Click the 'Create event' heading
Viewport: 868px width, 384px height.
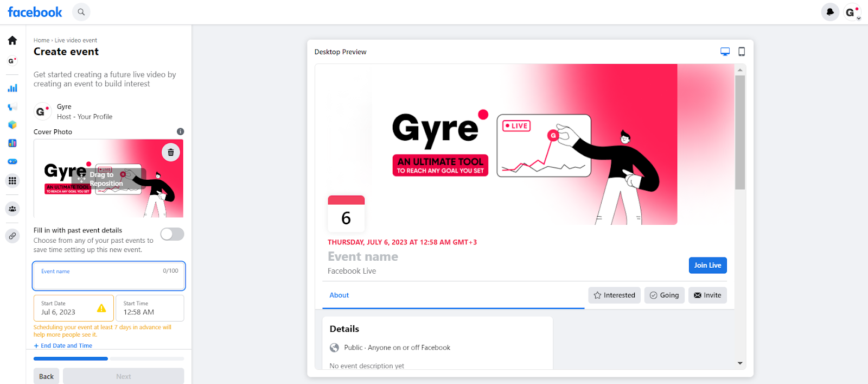click(66, 52)
